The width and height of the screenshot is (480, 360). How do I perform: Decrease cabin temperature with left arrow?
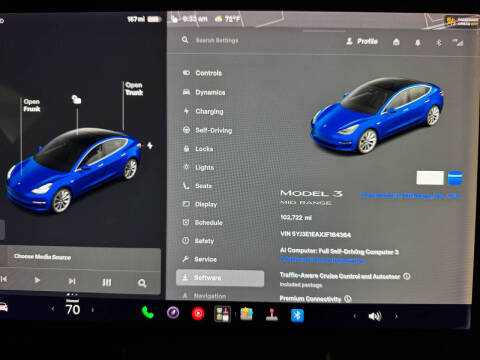coord(53,309)
